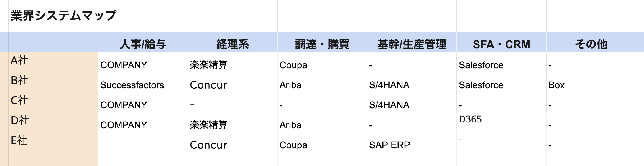Click the その他 column header
This screenshot has width=644, height=166.
click(591, 44)
